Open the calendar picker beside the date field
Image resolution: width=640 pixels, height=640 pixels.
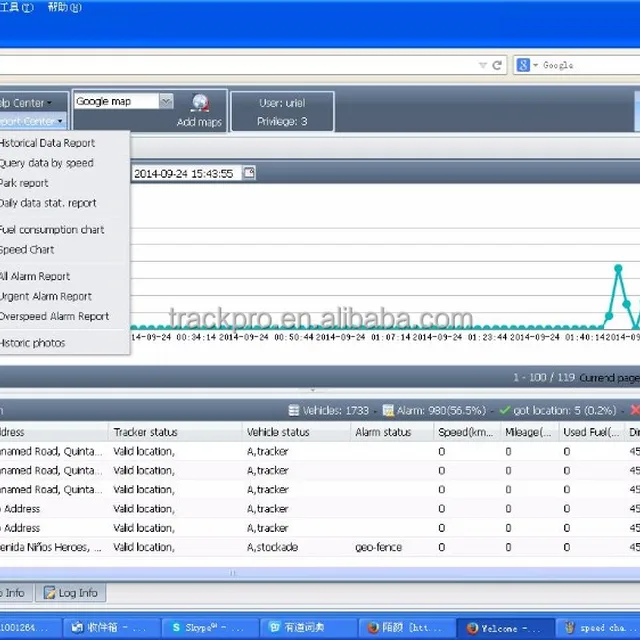coord(248,173)
